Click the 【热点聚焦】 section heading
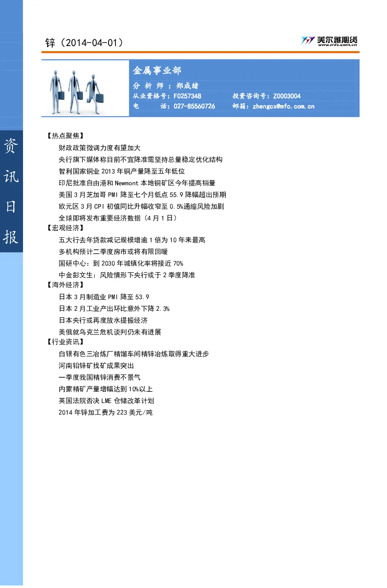This screenshot has height=588, width=387. [66, 136]
